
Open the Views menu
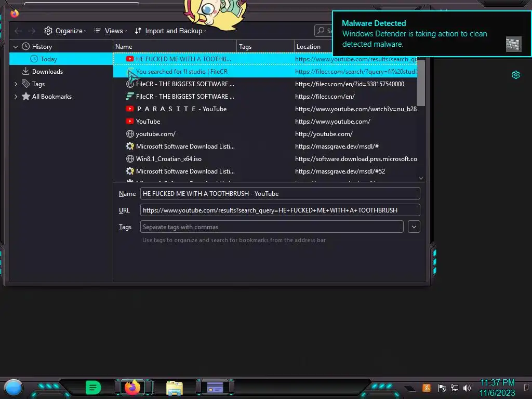coord(111,31)
